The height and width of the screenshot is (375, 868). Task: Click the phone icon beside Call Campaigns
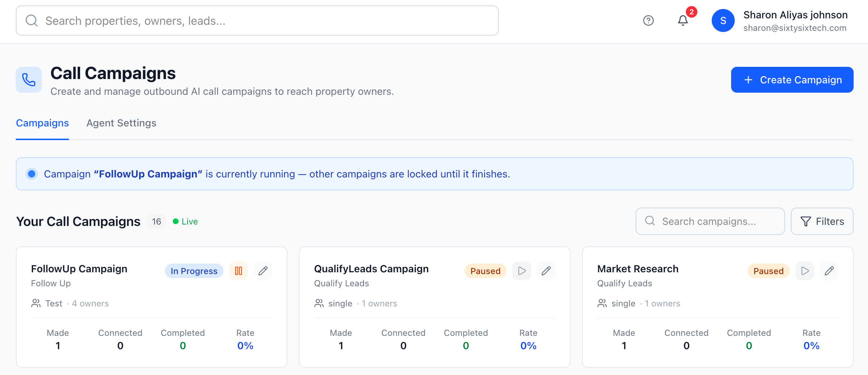coord(29,80)
